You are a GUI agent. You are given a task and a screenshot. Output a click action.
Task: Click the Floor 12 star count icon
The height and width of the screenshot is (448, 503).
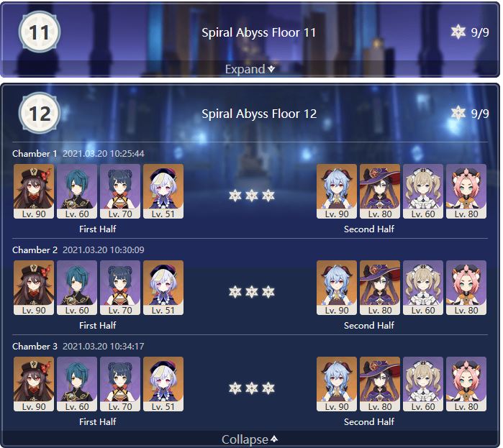point(458,113)
